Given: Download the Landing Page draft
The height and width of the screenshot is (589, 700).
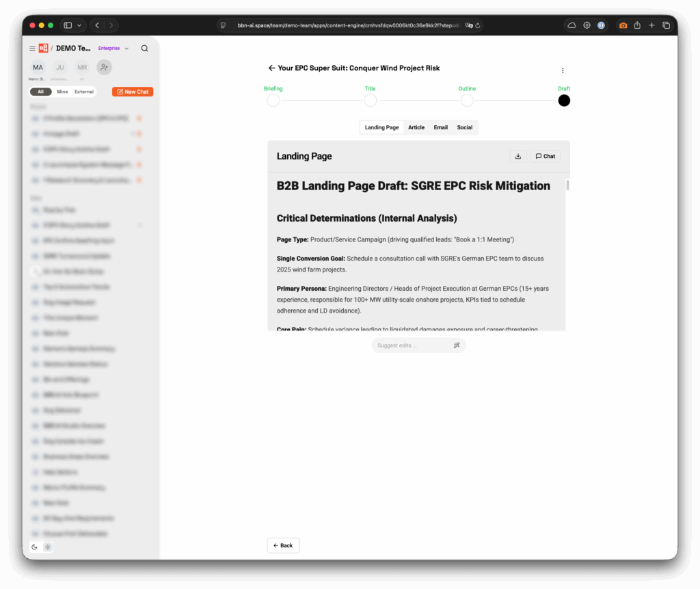Looking at the screenshot, I should (518, 156).
